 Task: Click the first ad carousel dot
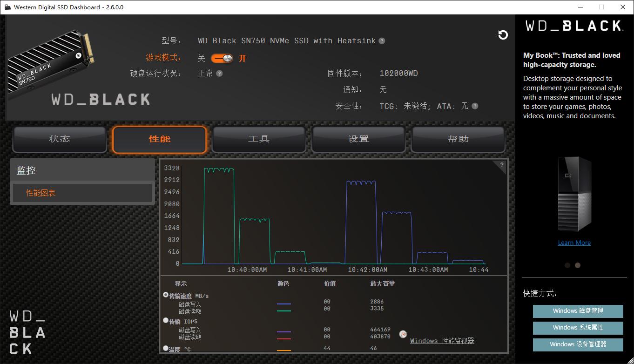tap(567, 265)
